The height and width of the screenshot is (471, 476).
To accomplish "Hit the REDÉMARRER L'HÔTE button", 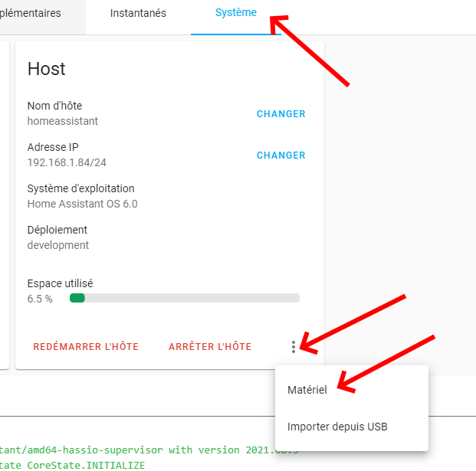I will tap(86, 347).
